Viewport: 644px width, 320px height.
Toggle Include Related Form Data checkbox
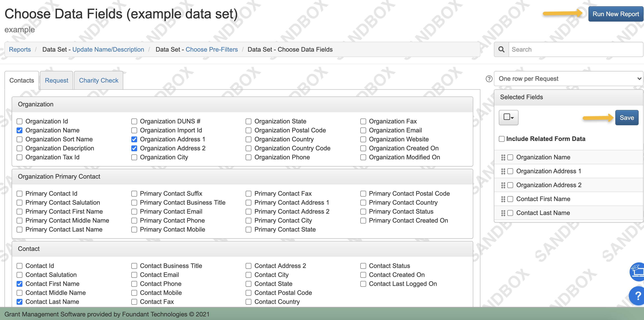point(501,139)
